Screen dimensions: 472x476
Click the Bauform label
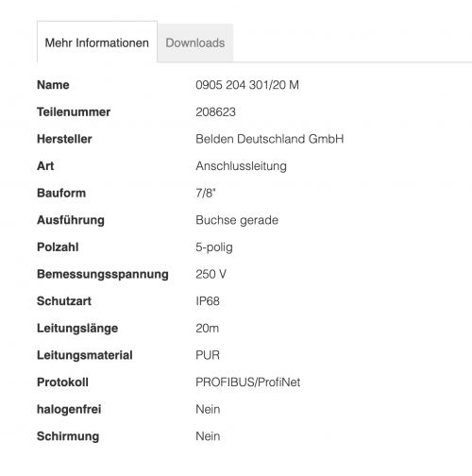pyautogui.click(x=61, y=193)
